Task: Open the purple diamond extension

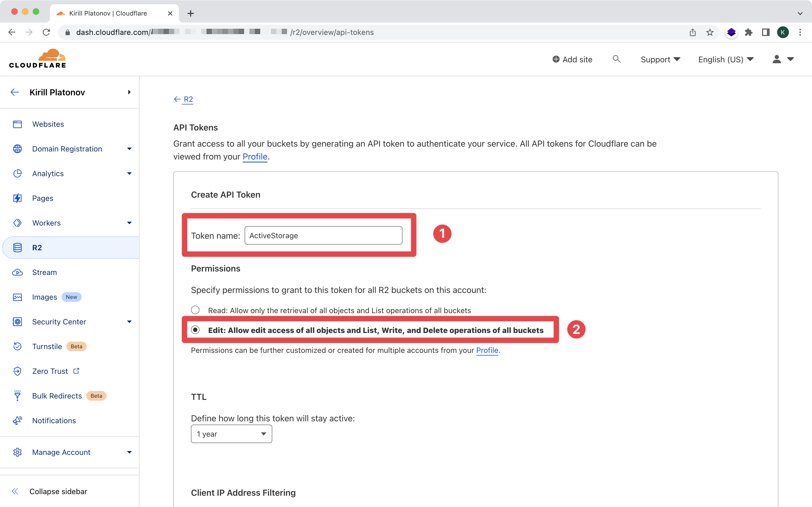Action: pyautogui.click(x=731, y=32)
